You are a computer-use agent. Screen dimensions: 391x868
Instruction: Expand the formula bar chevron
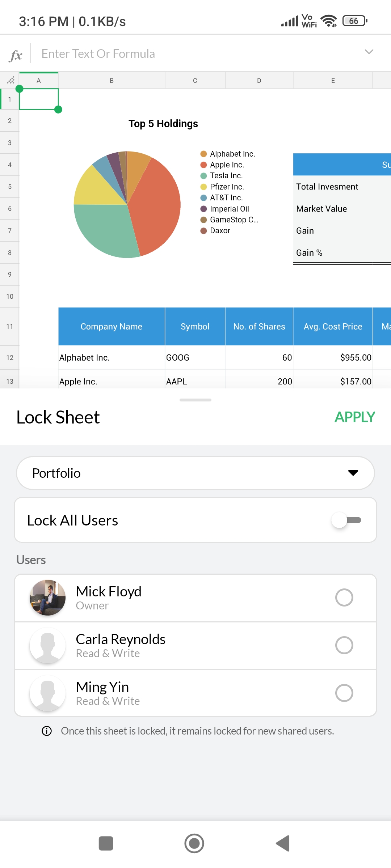(x=369, y=52)
